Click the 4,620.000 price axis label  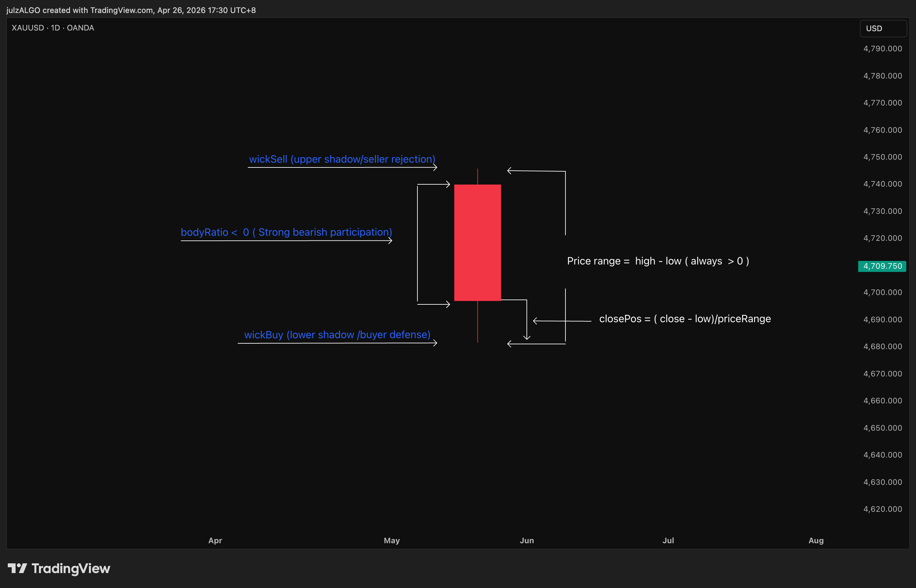pyautogui.click(x=883, y=509)
